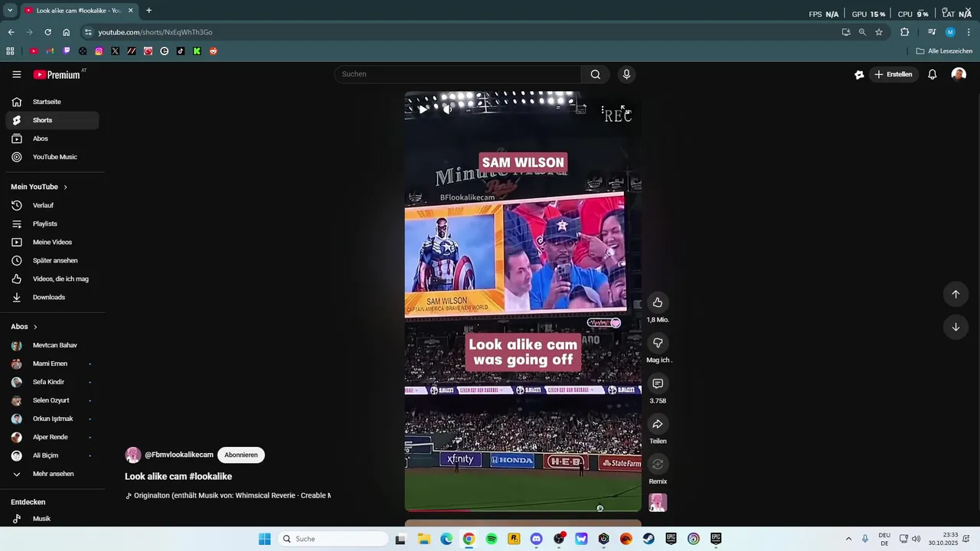
Task: Open Chrome extensions puzzle icon
Action: point(904,32)
